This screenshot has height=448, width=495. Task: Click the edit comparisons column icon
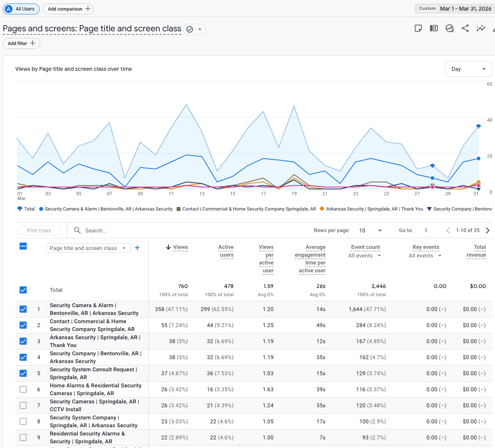[434, 28]
